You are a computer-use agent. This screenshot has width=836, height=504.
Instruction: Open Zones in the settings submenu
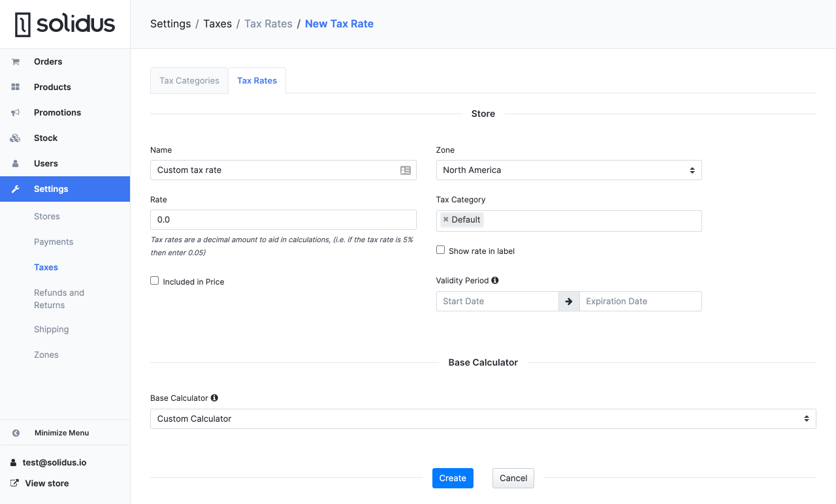(46, 354)
